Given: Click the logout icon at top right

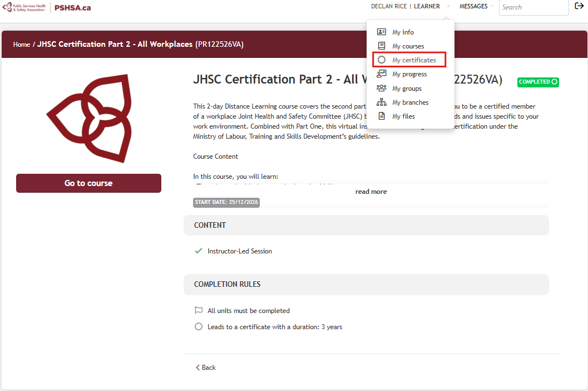Looking at the screenshot, I should [579, 6].
